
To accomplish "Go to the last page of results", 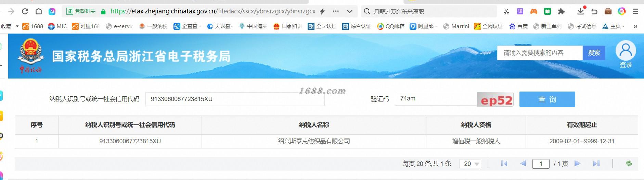I will [x=596, y=164].
